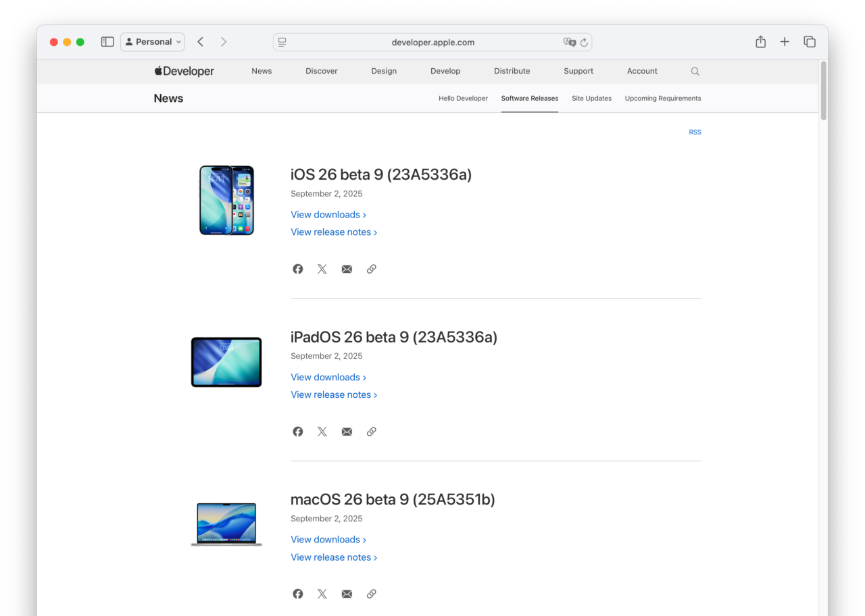Open a new Safari tab
865x616 pixels.
[x=785, y=41]
